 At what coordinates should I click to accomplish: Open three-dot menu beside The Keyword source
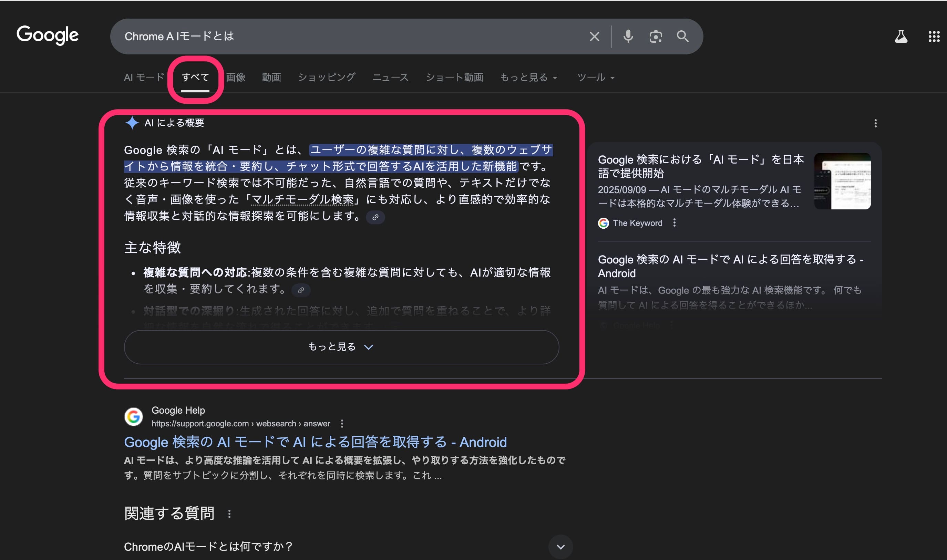(x=674, y=222)
